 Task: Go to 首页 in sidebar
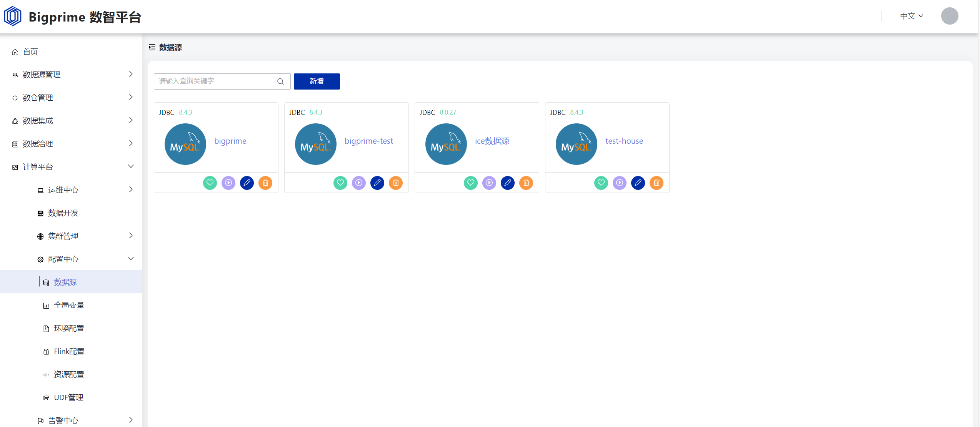coord(71,52)
